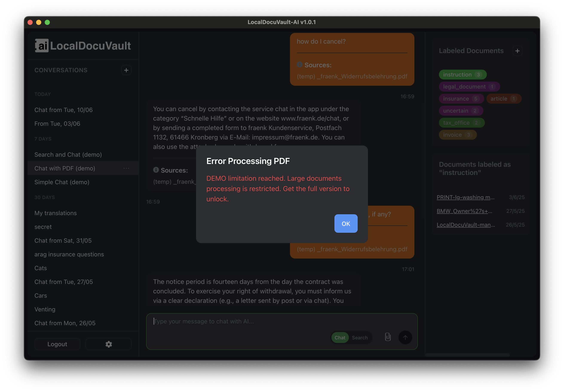Screen dimensions: 564x392
Task: Open the PRINT-lg-washing m... document
Action: [x=466, y=197]
